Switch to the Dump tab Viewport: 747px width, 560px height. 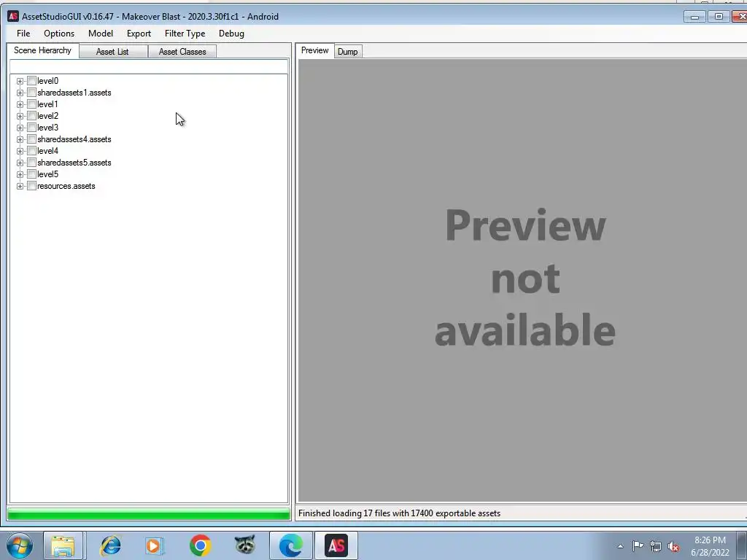(348, 52)
